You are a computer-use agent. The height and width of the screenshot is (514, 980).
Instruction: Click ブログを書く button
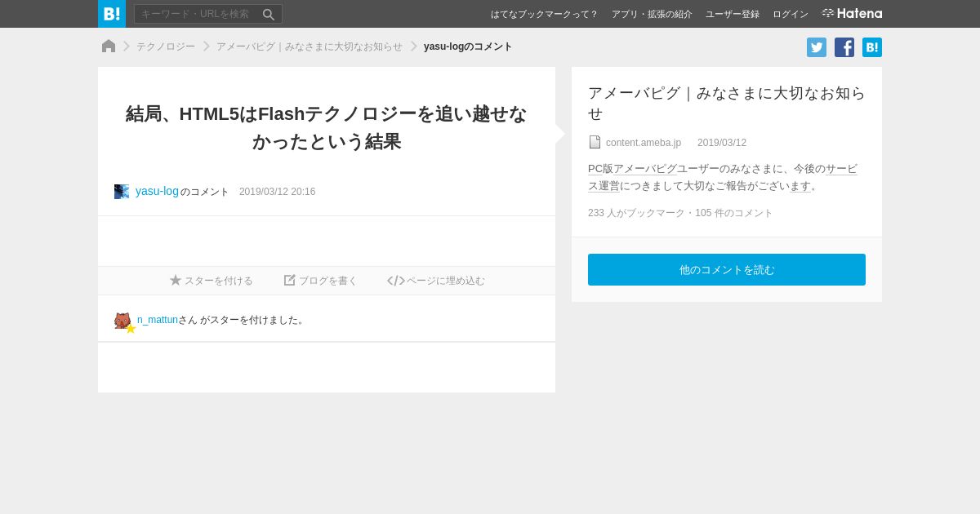click(x=321, y=281)
